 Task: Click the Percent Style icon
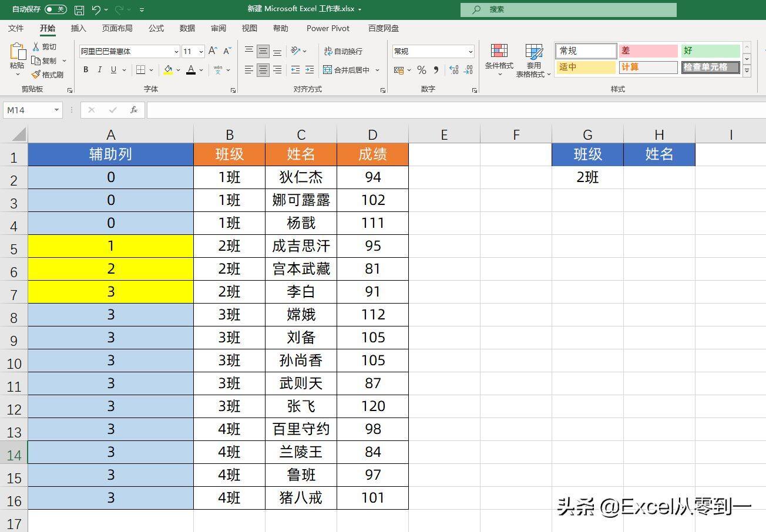(422, 70)
